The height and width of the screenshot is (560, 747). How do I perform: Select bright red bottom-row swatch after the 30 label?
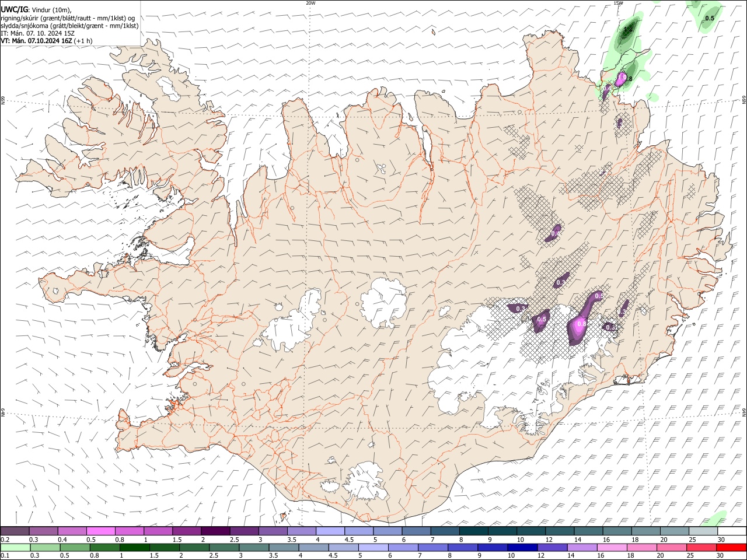[731, 547]
